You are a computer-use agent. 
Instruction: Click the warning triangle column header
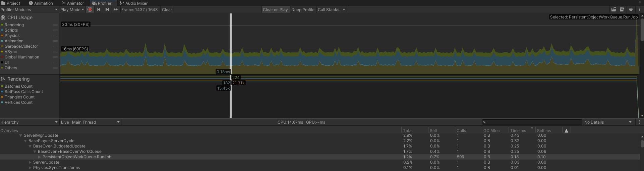point(566,131)
